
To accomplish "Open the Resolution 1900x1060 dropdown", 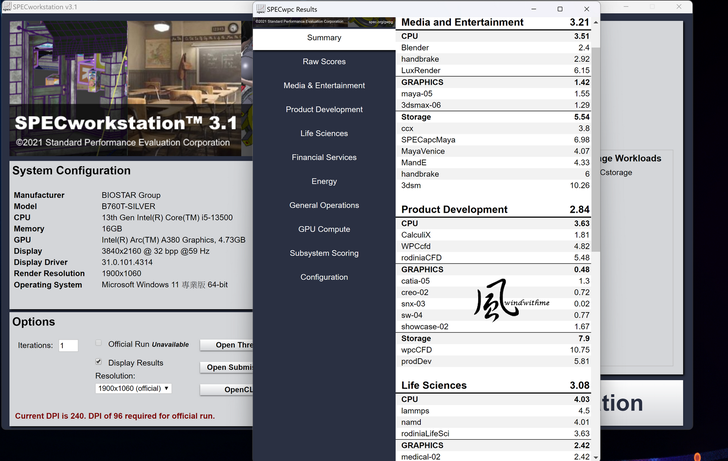I will point(133,388).
